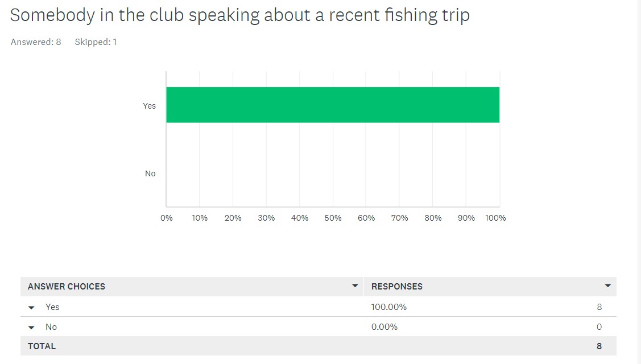
Task: Click the TOTAL row label
Action: [x=42, y=346]
